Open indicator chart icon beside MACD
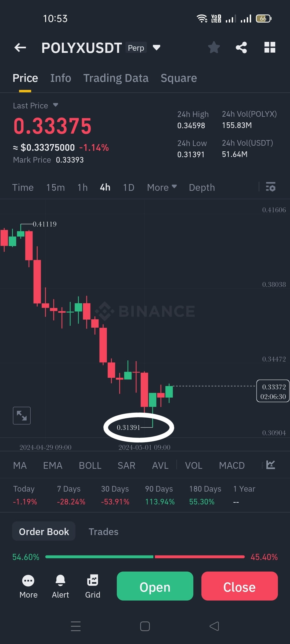The width and height of the screenshot is (290, 644). coord(270,465)
